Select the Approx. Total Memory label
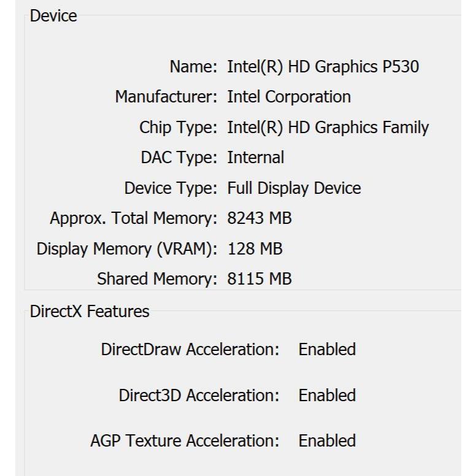The image size is (476, 476). [x=134, y=218]
